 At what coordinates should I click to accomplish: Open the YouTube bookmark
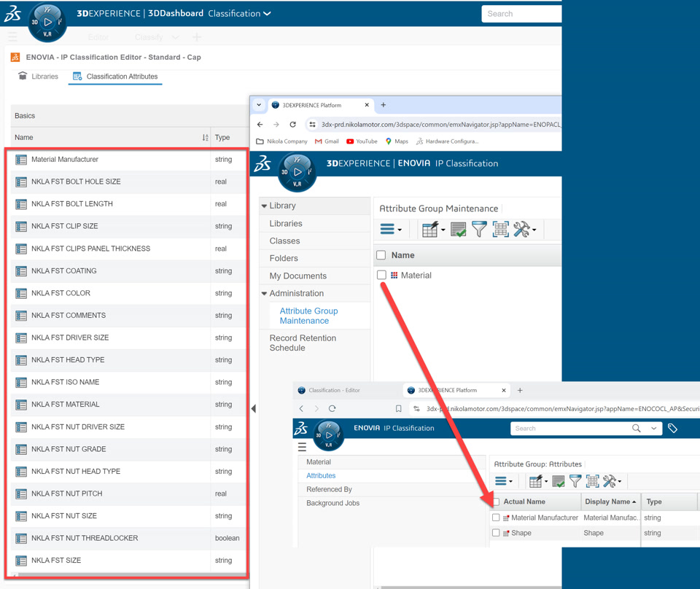[362, 141]
